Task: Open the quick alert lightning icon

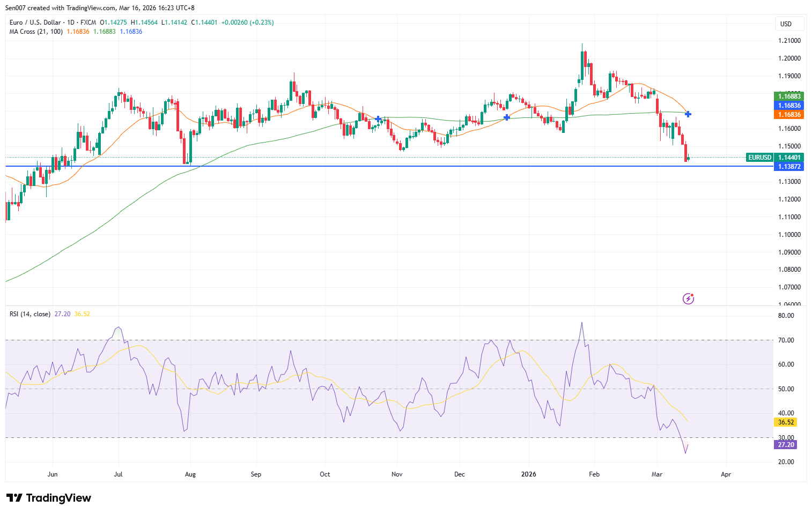Action: coord(688,298)
